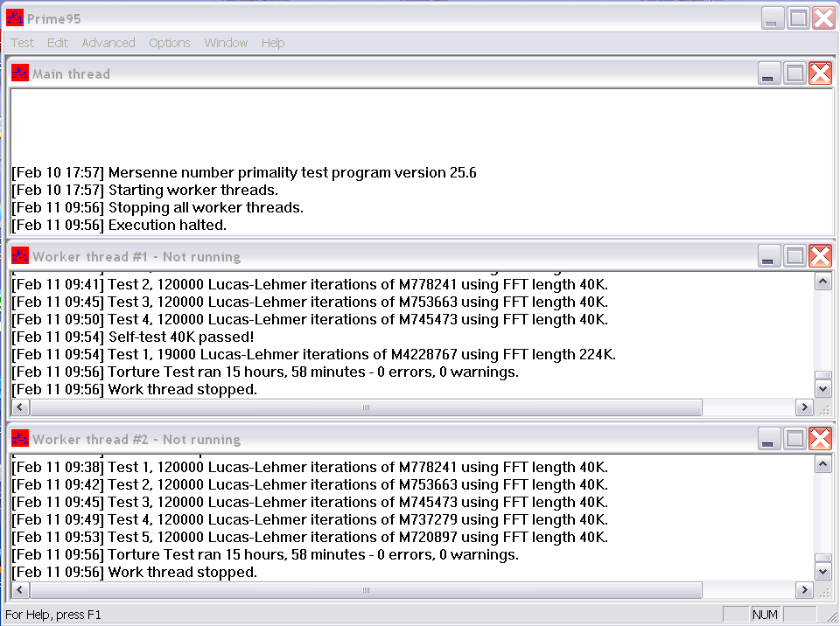Minimize the Worker thread #1 window
The height and width of the screenshot is (626, 840).
[x=769, y=256]
